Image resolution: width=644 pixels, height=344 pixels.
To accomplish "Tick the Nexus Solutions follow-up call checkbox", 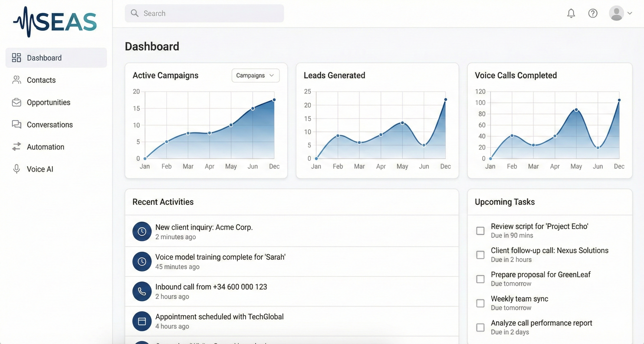I will (480, 255).
